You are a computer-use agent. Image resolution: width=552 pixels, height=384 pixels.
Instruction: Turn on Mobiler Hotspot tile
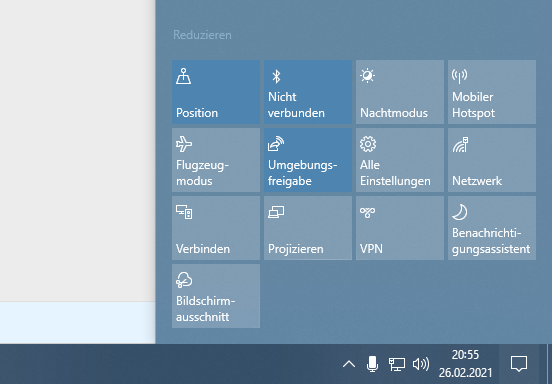pyautogui.click(x=492, y=92)
